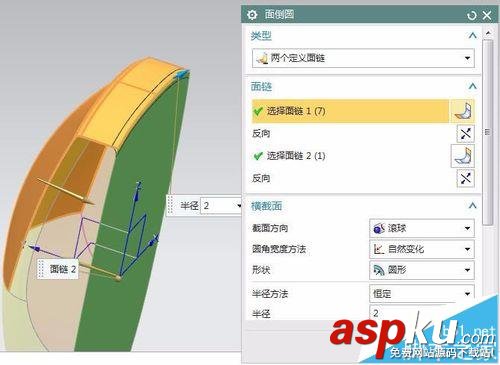
Task: Reverse direction for face chain 1
Action: pos(465,134)
